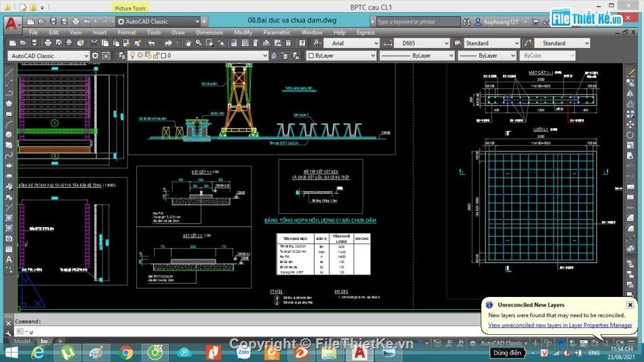
Task: Open the lineweight ByLayer dropdown
Action: click(487, 56)
